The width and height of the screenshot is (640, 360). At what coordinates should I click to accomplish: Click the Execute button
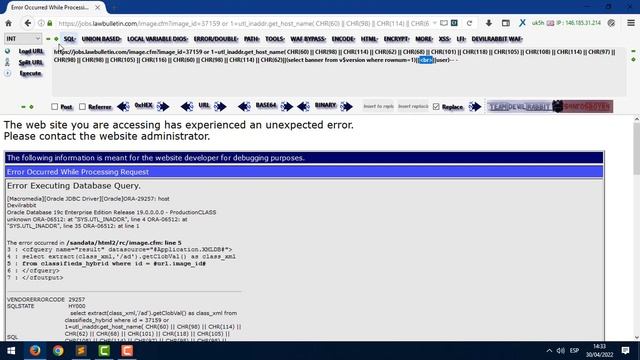[x=30, y=73]
